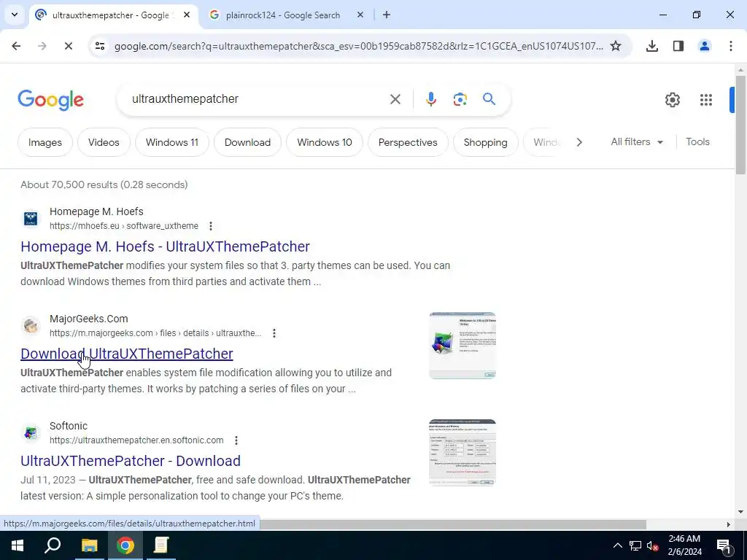Clear the search box with X icon
Image resolution: width=747 pixels, height=560 pixels.
click(395, 99)
